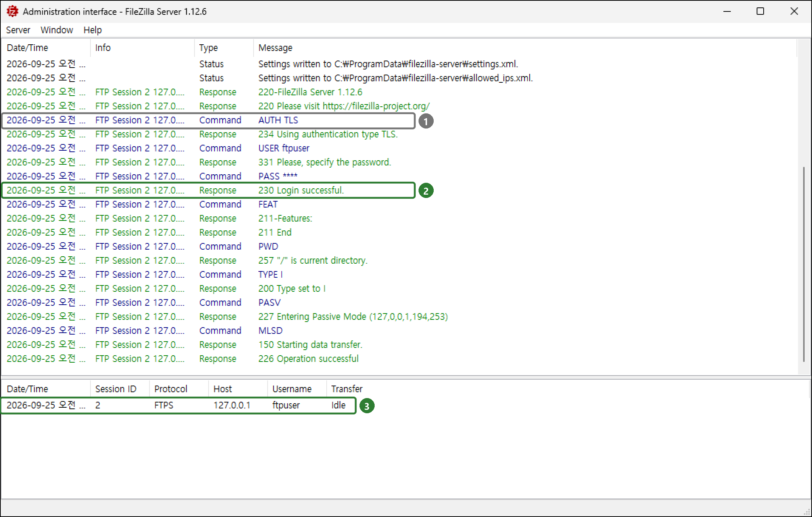
Task: Close the FileZilla Server administration window
Action: coord(794,11)
